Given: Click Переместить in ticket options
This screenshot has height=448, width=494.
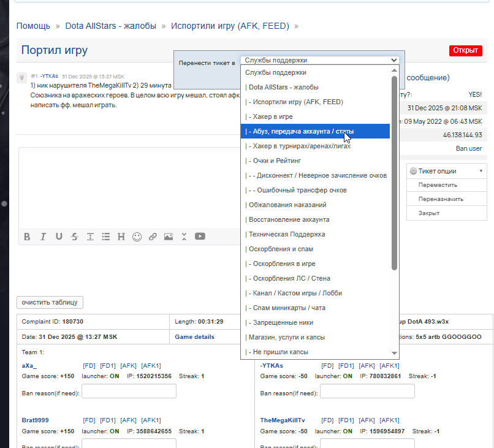Looking at the screenshot, I should pyautogui.click(x=447, y=185).
